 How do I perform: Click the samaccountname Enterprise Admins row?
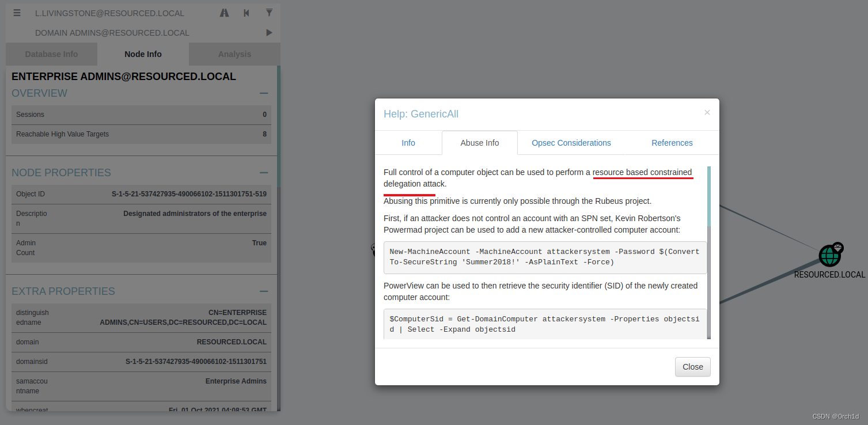click(x=141, y=386)
